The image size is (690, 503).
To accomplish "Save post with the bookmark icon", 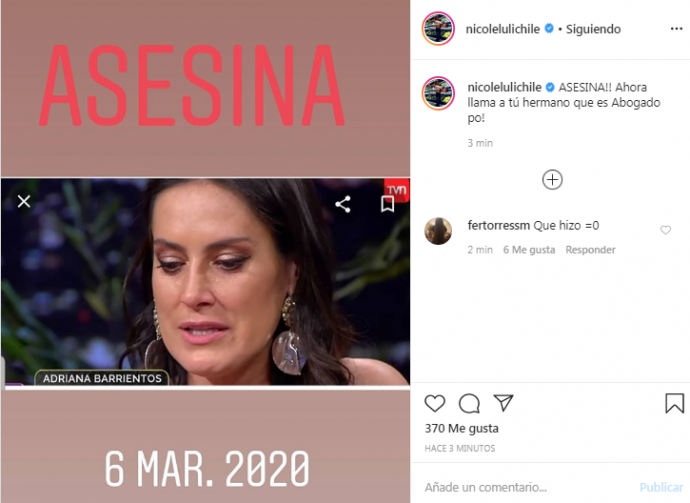I will [x=674, y=403].
